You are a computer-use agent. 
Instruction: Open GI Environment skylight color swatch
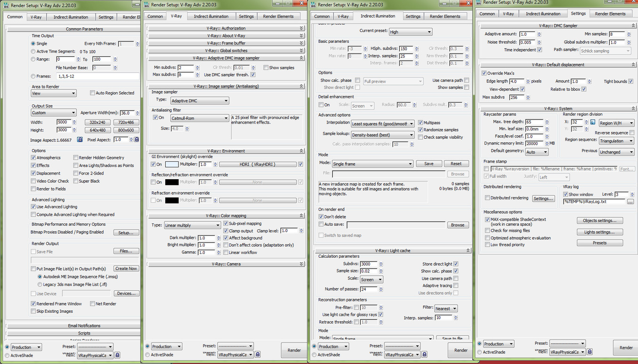[172, 165]
